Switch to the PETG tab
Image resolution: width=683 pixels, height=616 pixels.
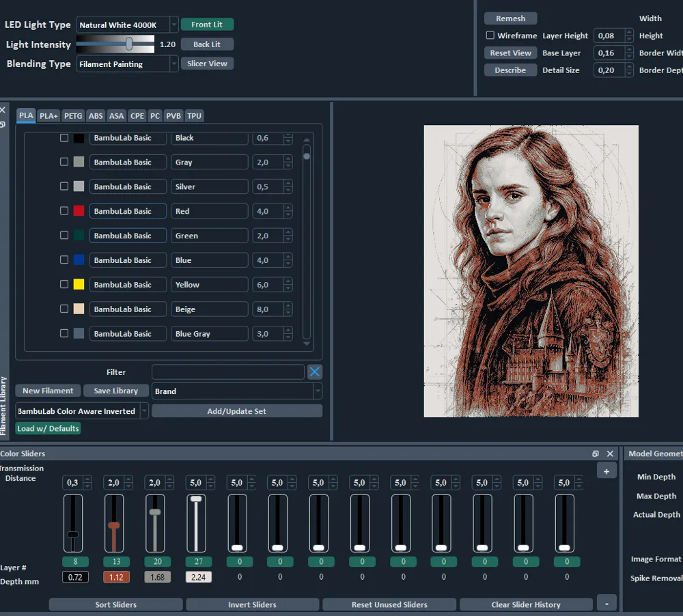click(x=73, y=116)
